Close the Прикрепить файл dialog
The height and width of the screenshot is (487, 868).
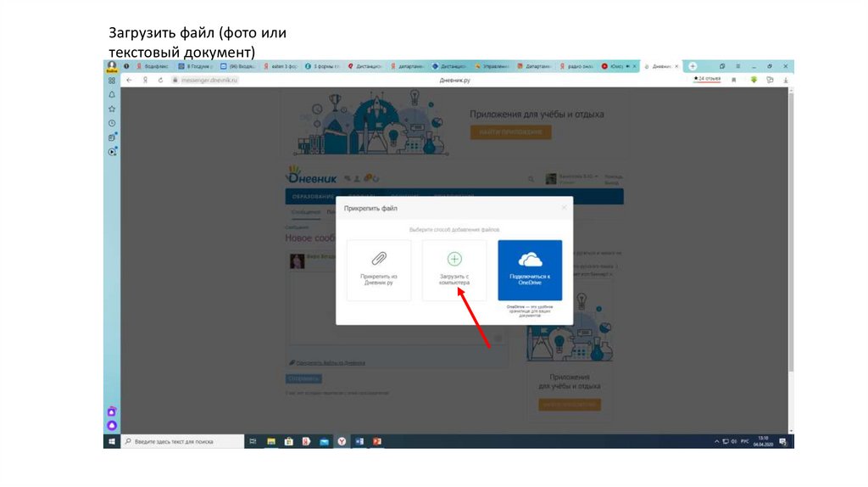tap(564, 208)
